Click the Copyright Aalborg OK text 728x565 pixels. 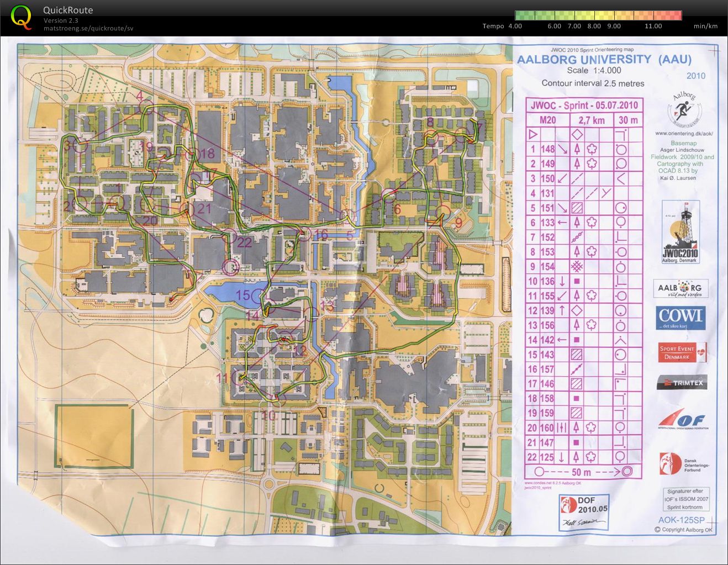click(x=683, y=530)
